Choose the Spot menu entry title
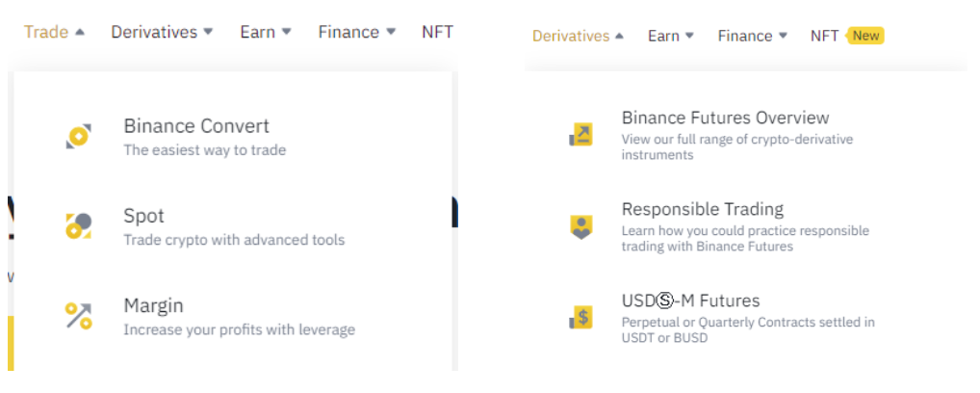 143,216
